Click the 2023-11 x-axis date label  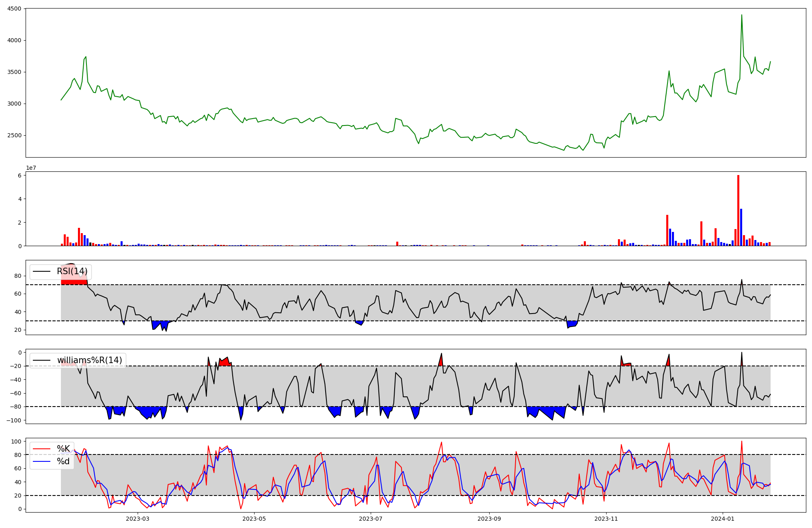point(606,519)
